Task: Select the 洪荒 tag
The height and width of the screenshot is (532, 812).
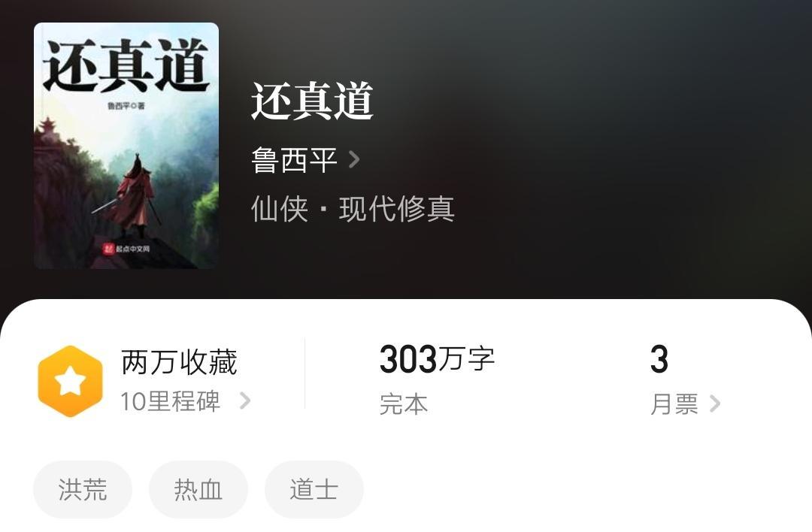Action: tap(83, 490)
